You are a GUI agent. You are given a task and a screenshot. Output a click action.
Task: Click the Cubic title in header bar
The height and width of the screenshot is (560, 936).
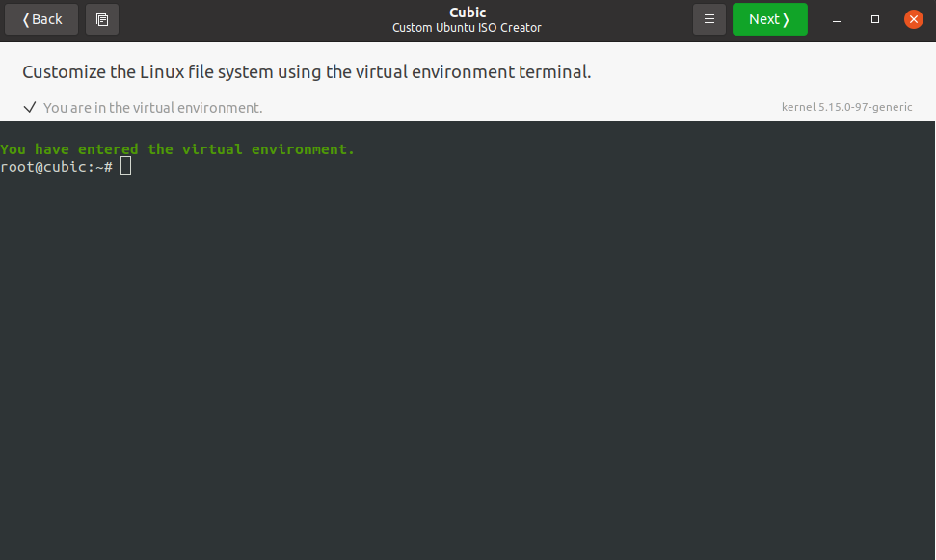tap(468, 13)
